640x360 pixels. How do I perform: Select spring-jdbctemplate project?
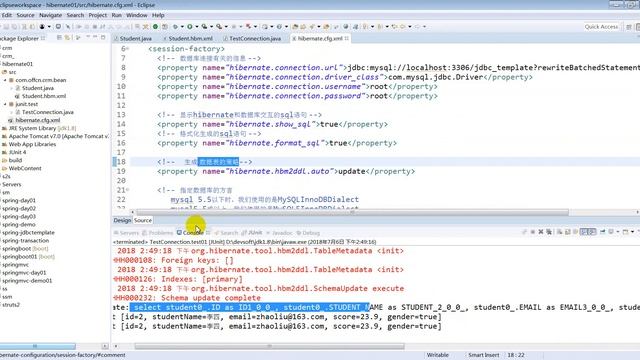pos(28,233)
